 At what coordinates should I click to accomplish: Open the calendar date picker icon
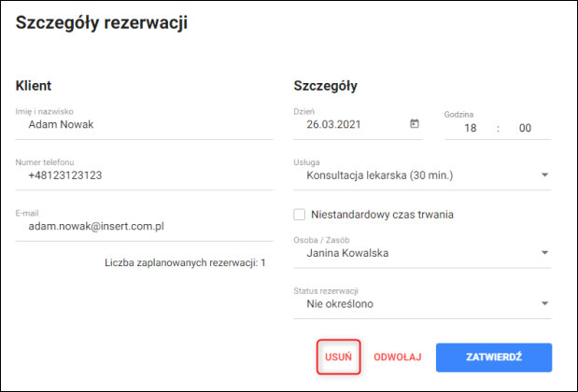pos(415,123)
